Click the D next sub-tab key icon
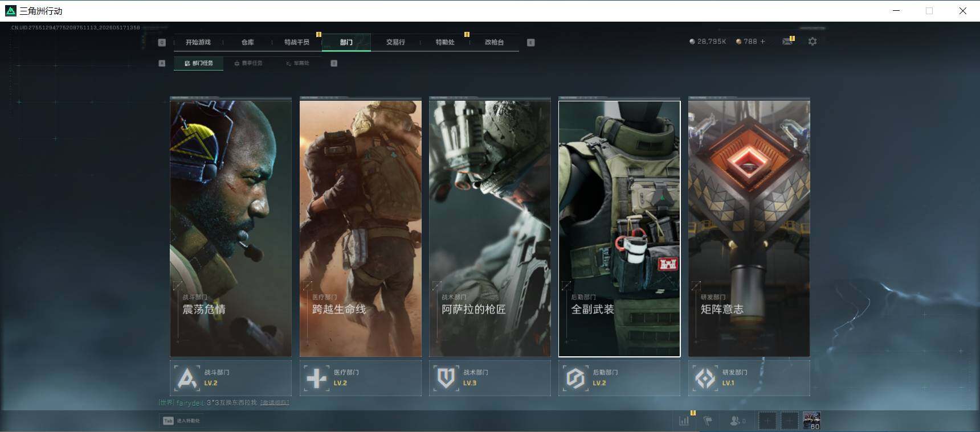The width and height of the screenshot is (980, 432). coord(334,63)
